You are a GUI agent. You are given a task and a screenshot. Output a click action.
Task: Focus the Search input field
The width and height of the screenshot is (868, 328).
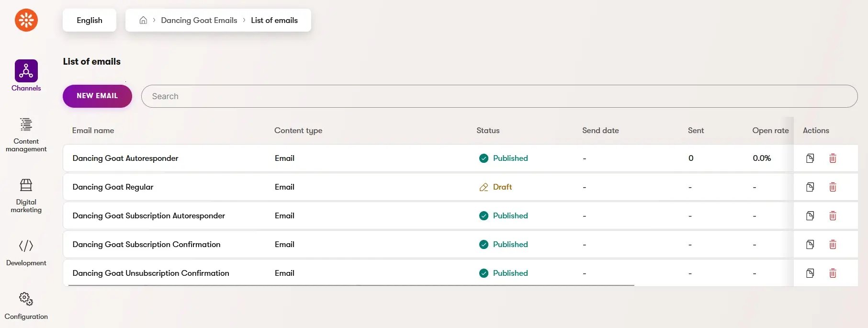(x=499, y=96)
